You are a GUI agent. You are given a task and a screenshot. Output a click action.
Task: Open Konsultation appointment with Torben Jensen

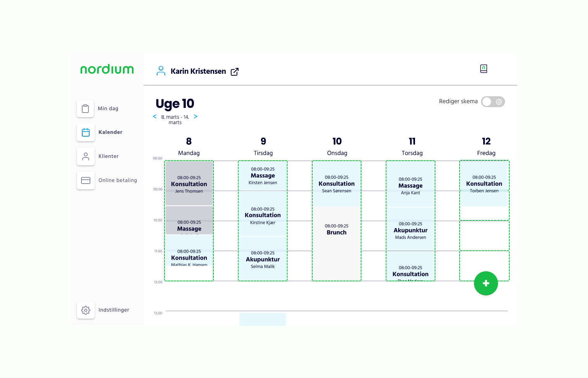[x=484, y=184]
